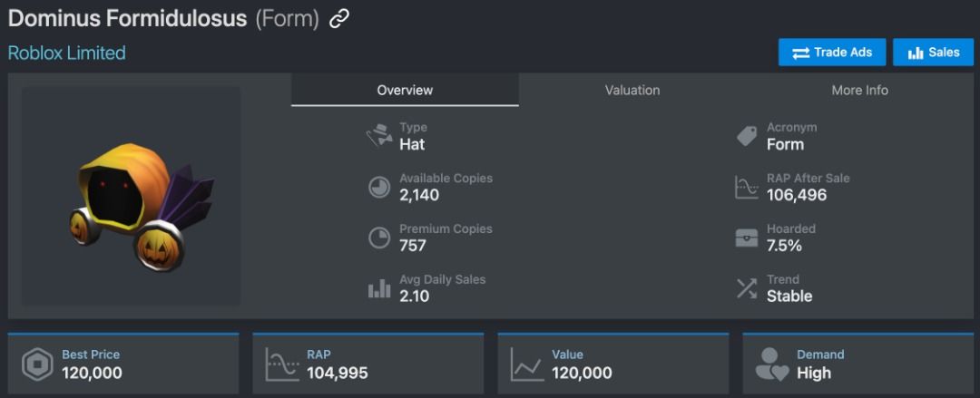Select the Overview tab
Screen dimensions: 980x398
405,90
